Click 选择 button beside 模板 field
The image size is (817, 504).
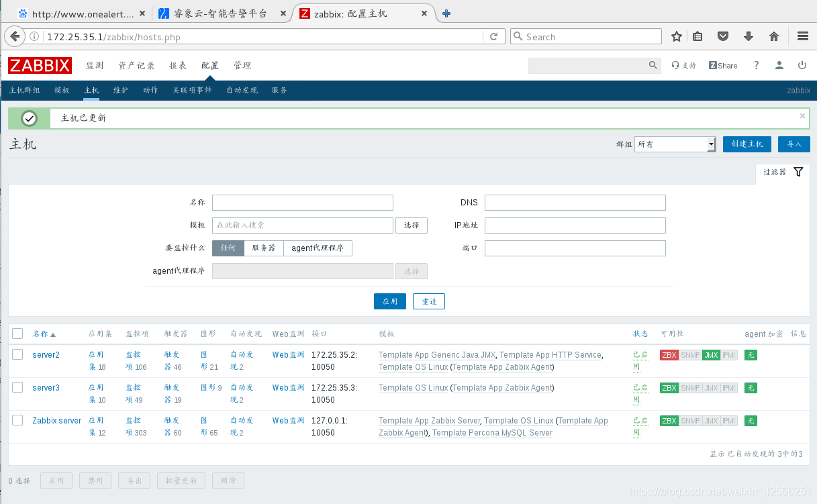pos(412,225)
